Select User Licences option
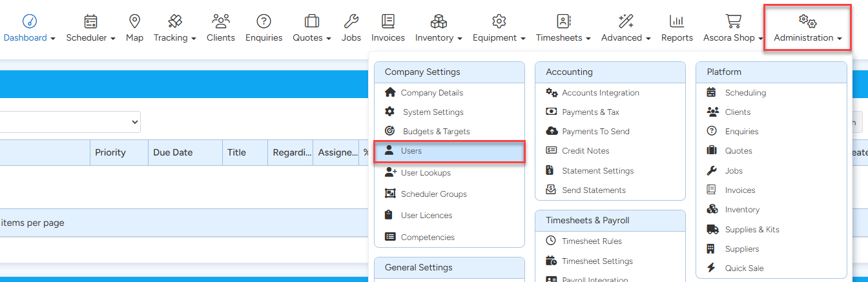This screenshot has width=868, height=282. [x=426, y=216]
